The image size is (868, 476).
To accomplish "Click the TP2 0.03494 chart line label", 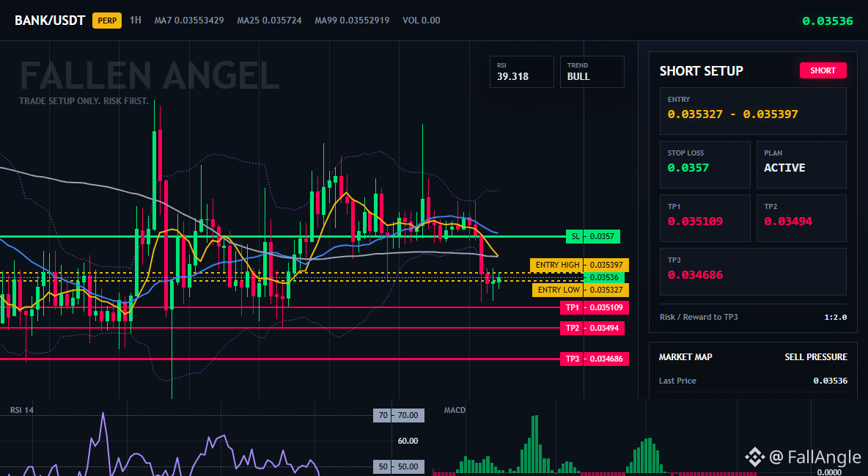I will coord(592,328).
